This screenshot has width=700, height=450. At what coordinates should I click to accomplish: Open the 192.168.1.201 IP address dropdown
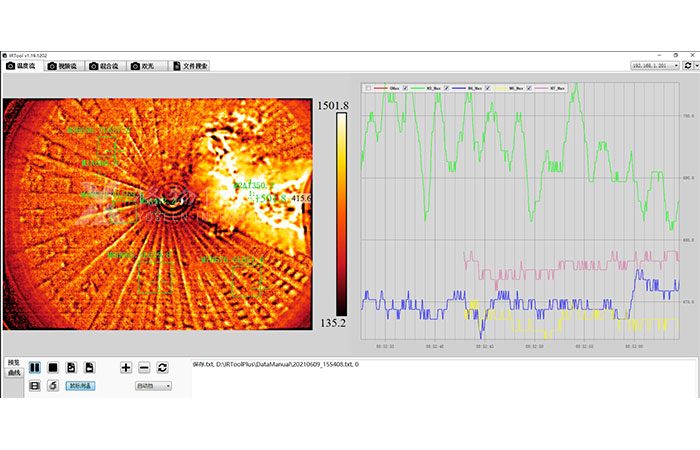point(655,66)
